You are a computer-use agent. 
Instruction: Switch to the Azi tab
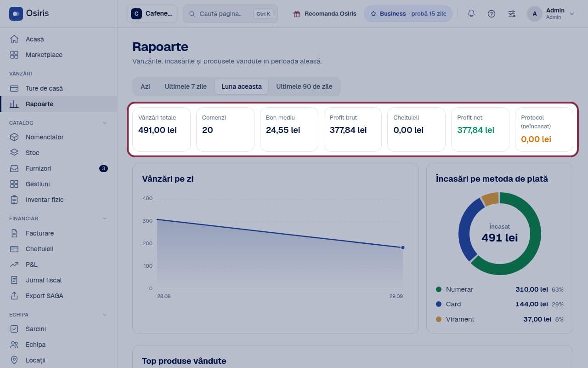point(145,86)
